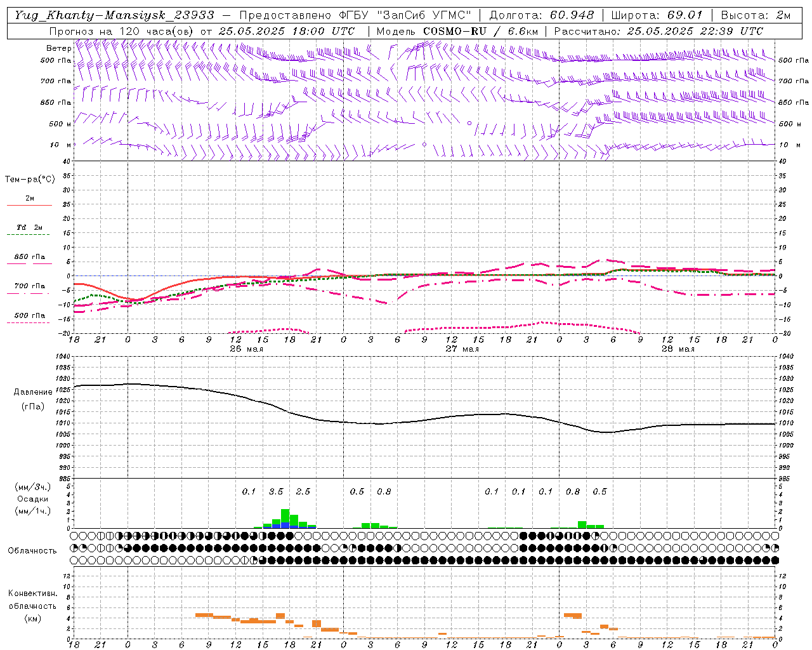Click the 'Облачность' cloud cover label
This screenshot has height=650, width=812.
(32, 551)
